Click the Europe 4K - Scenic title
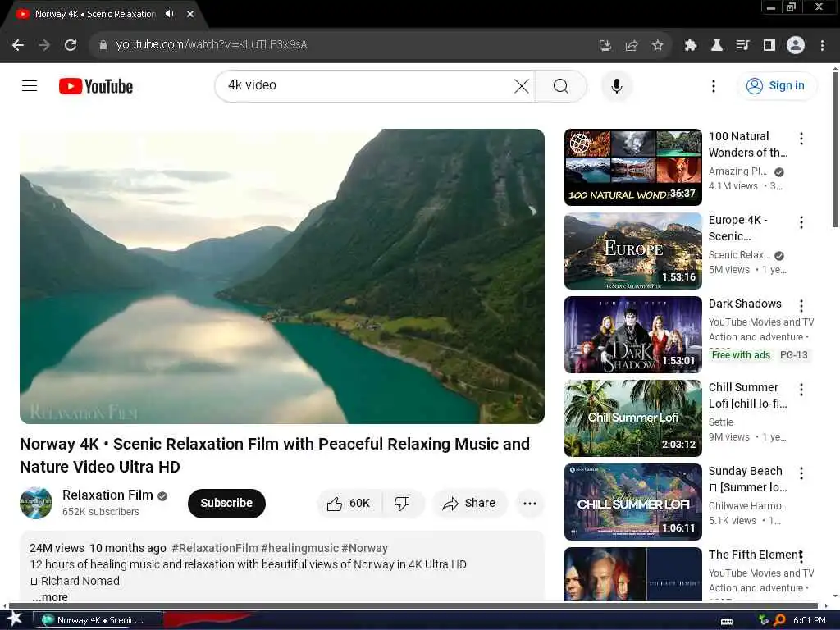The height and width of the screenshot is (630, 840). tap(737, 228)
